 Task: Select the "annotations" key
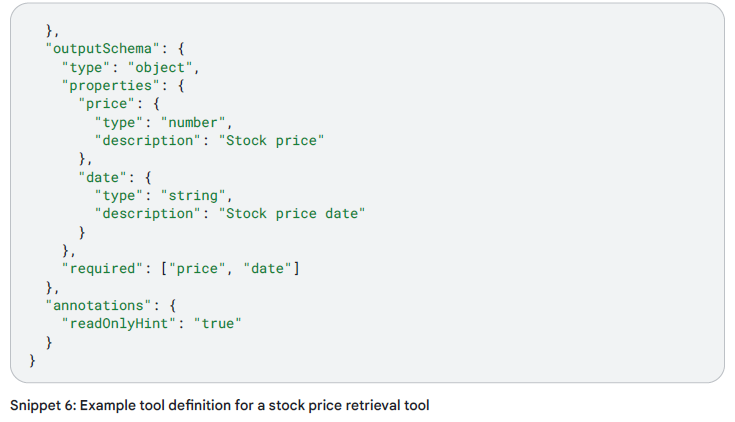click(x=91, y=304)
